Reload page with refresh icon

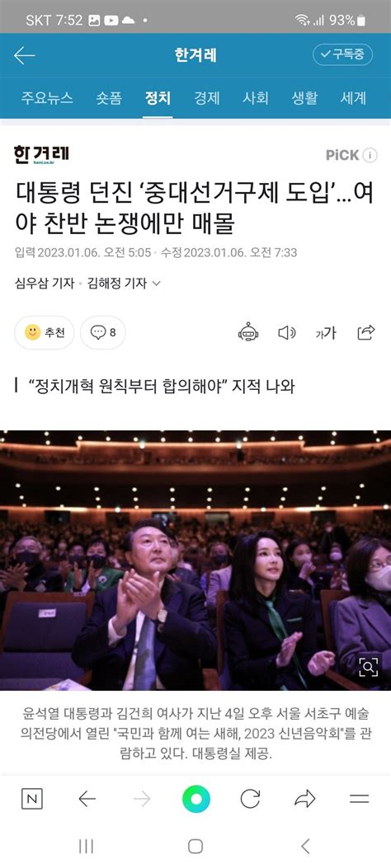250,799
